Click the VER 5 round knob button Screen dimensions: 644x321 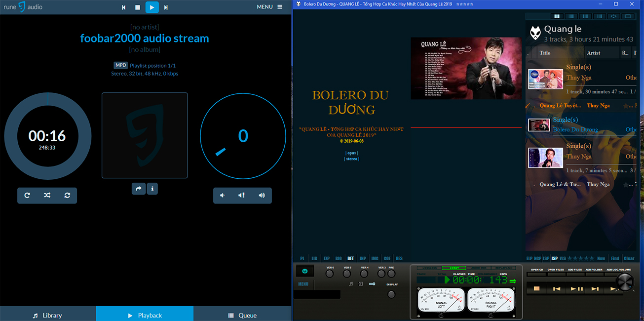(347, 273)
